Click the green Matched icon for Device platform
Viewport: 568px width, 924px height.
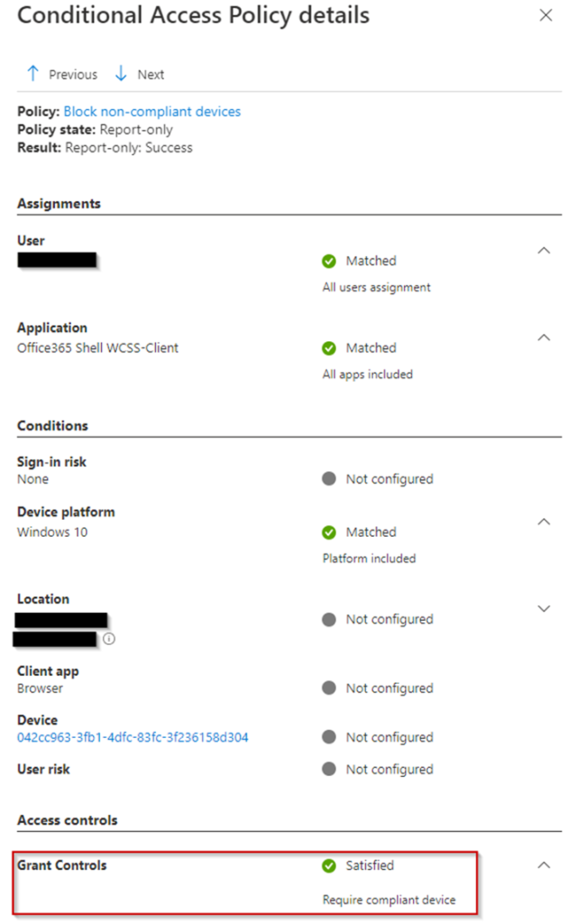[x=329, y=532]
